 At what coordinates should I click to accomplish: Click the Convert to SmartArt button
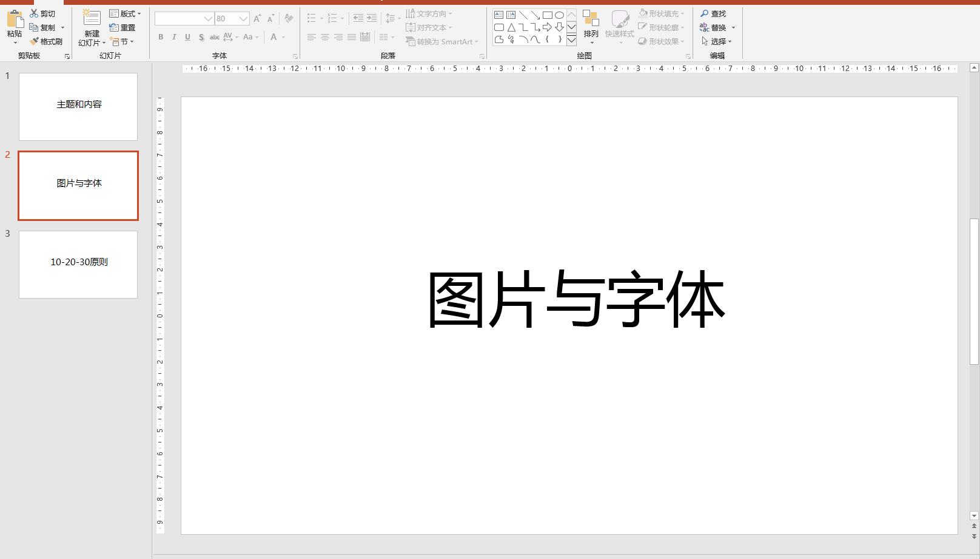(x=441, y=41)
